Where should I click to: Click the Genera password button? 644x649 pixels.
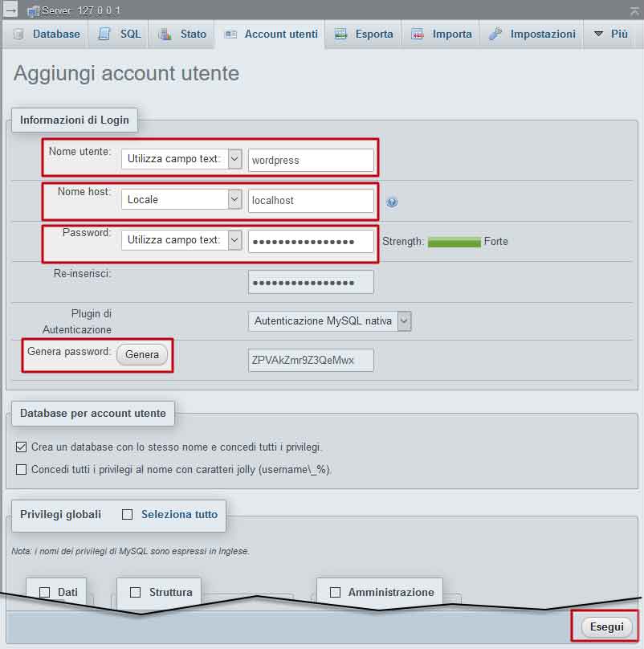(142, 355)
